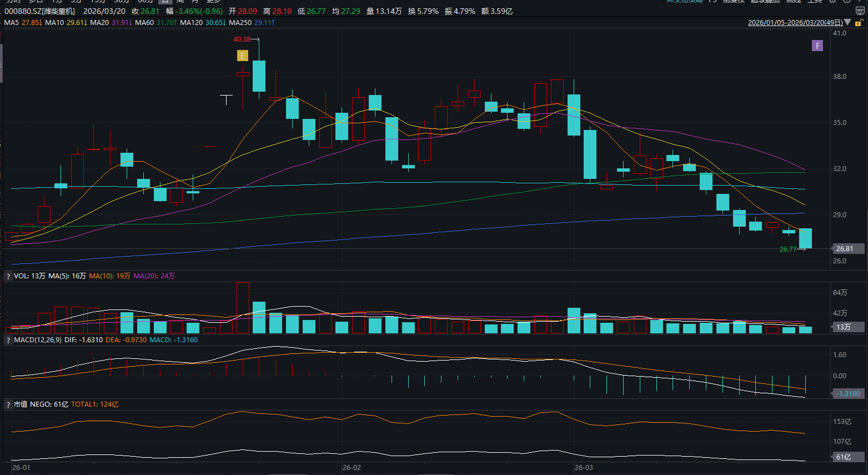The width and height of the screenshot is (868, 475).
Task: Click the 2026/01/05-2026/03/20 date range link
Action: 795,23
